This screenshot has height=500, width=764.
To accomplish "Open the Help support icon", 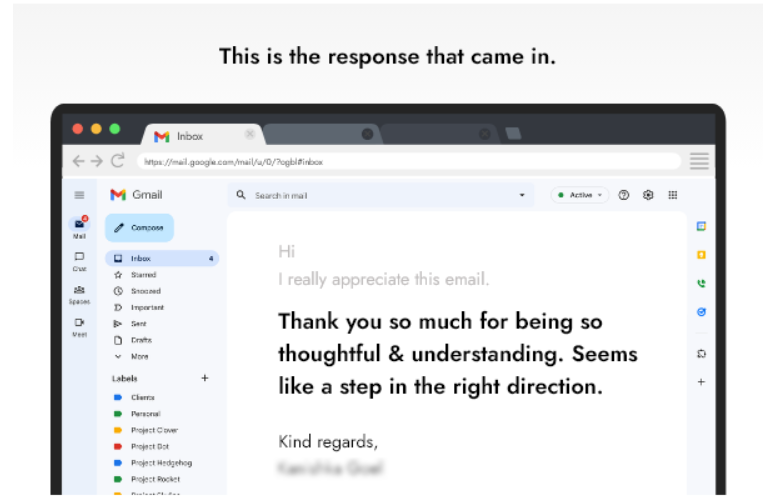I will tap(624, 195).
